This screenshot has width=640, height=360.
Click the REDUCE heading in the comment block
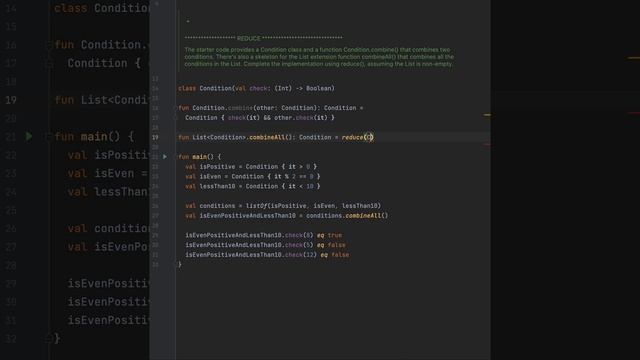pos(248,38)
